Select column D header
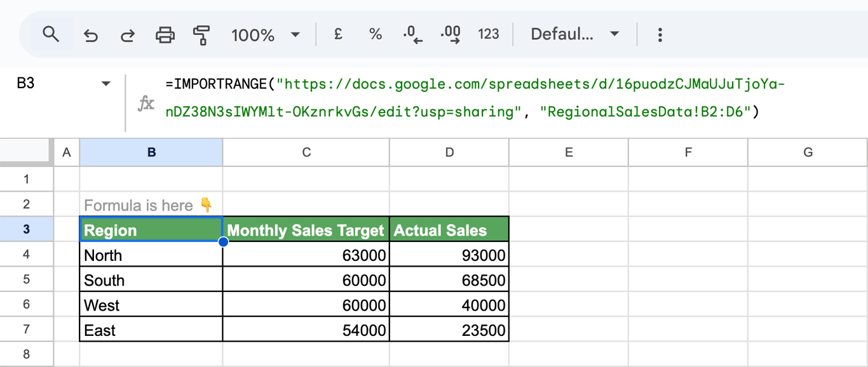 (449, 152)
